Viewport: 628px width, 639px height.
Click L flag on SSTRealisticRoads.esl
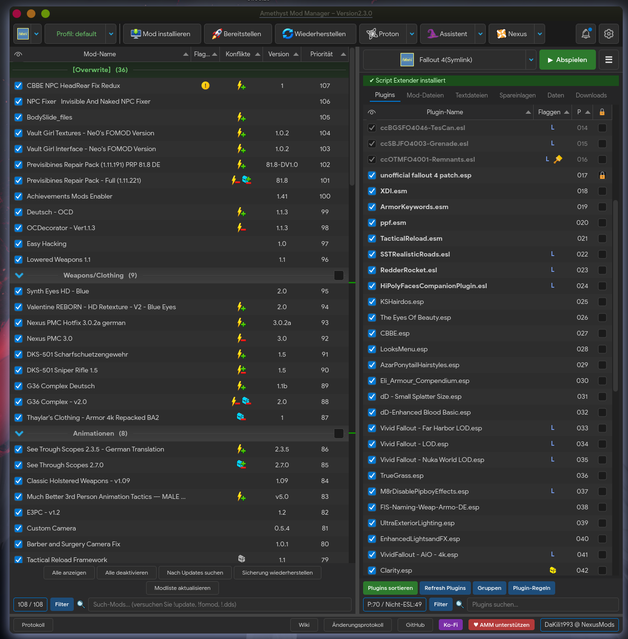(552, 254)
